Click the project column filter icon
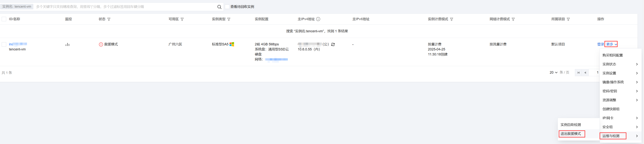Viewport: 644px width, 144px height. [x=568, y=19]
